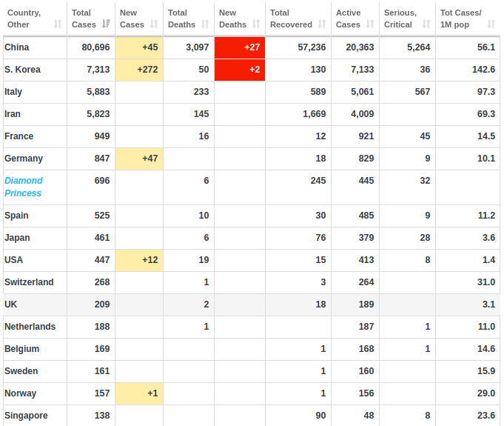Select the S. Korea country cell

pyautogui.click(x=35, y=70)
